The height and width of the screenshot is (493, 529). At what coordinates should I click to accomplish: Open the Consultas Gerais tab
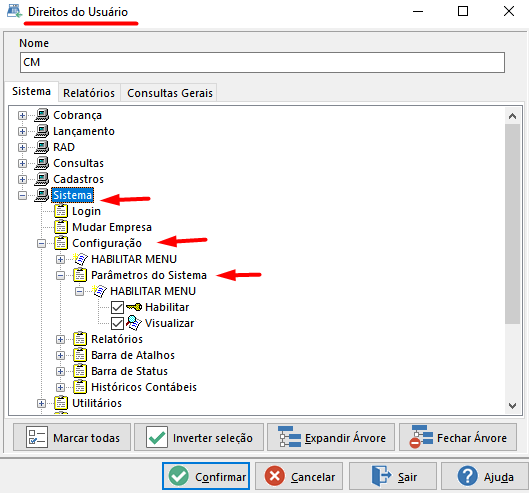[x=170, y=93]
